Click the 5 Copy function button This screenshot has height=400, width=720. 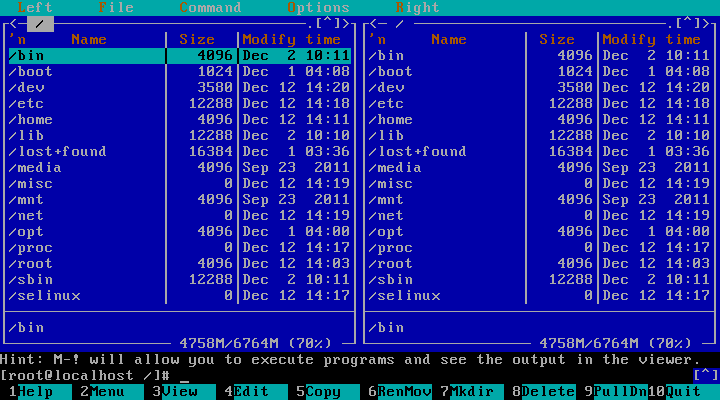pos(323,392)
